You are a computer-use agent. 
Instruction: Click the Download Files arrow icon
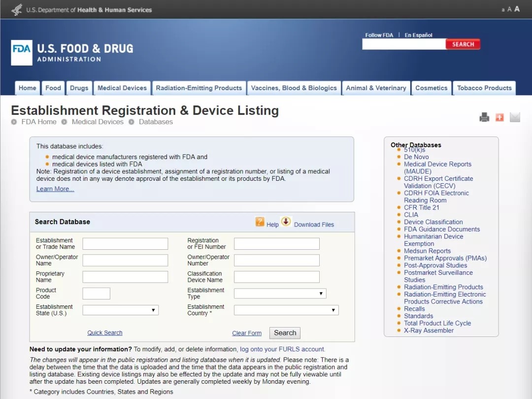286,222
